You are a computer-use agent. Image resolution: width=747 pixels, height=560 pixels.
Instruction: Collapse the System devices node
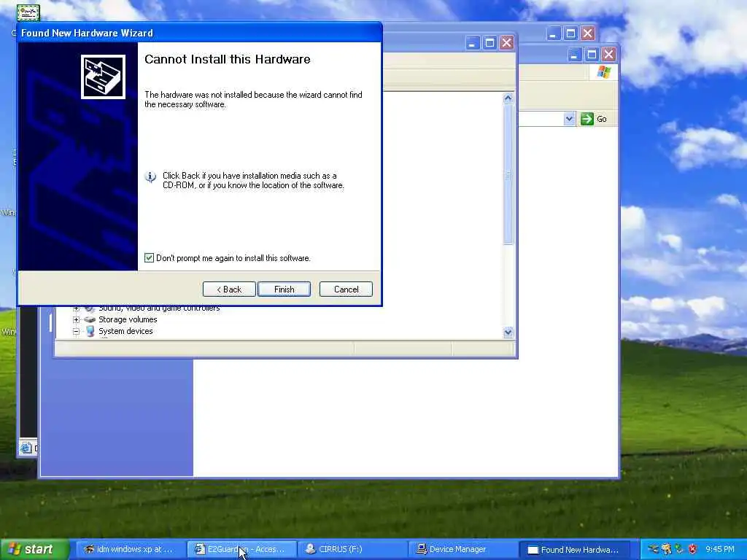76,332
